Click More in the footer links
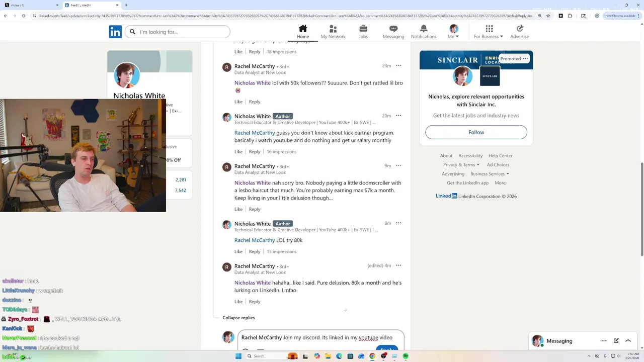Viewport: 644px width, 362px height. tap(500, 183)
